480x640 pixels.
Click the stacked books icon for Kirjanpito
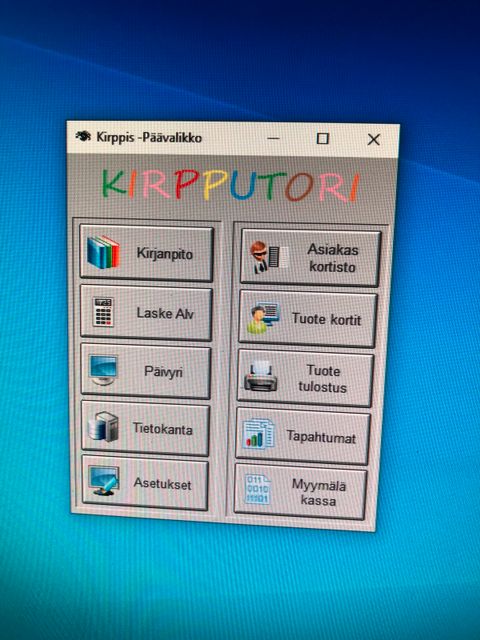click(103, 252)
